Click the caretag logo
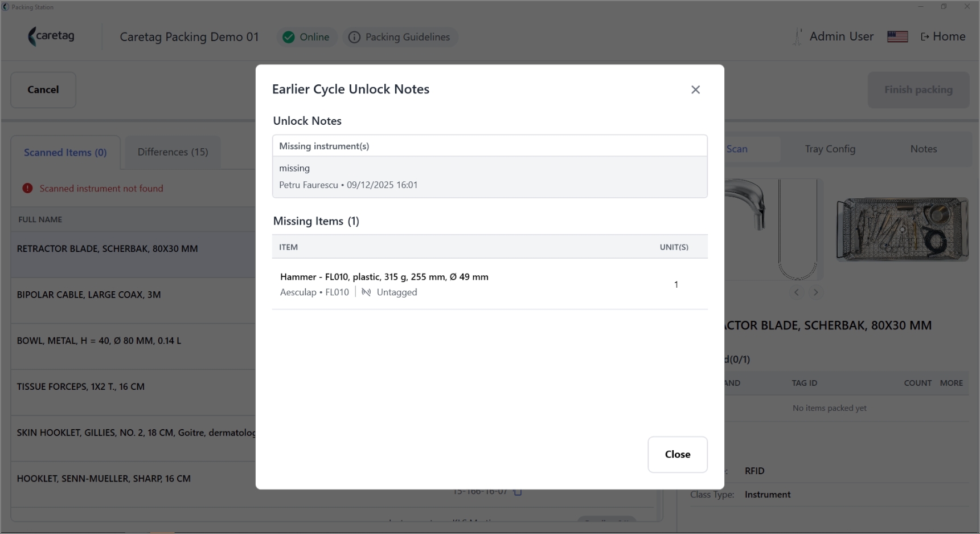The image size is (980, 534). pos(51,36)
